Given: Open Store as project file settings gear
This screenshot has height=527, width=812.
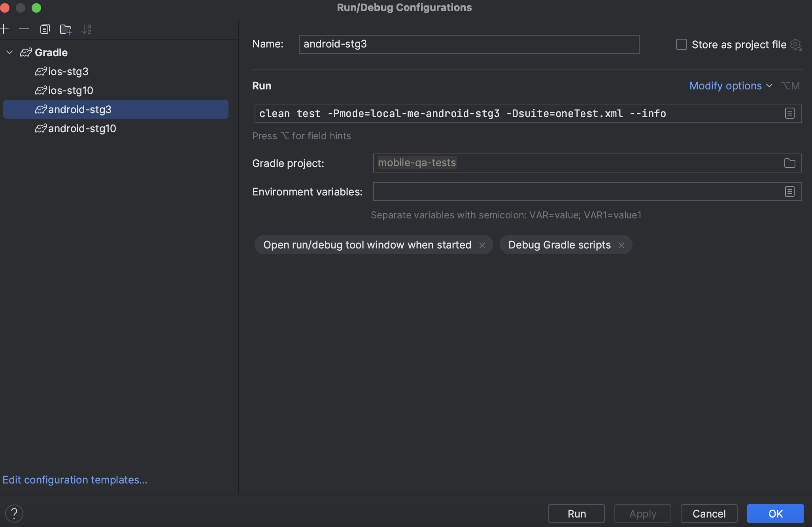Looking at the screenshot, I should click(x=796, y=45).
